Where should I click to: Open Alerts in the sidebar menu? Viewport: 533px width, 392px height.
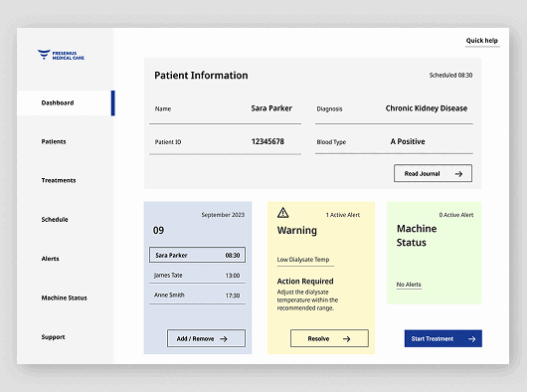pyautogui.click(x=50, y=259)
